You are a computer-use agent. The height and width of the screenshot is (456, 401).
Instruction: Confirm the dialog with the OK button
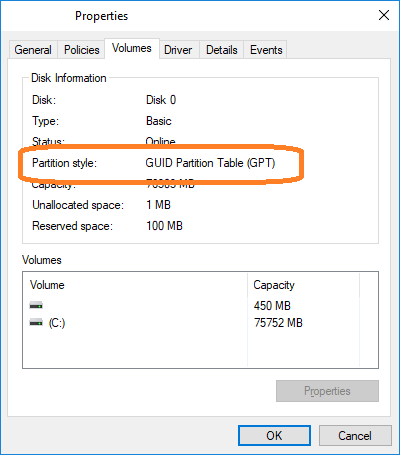click(x=274, y=435)
